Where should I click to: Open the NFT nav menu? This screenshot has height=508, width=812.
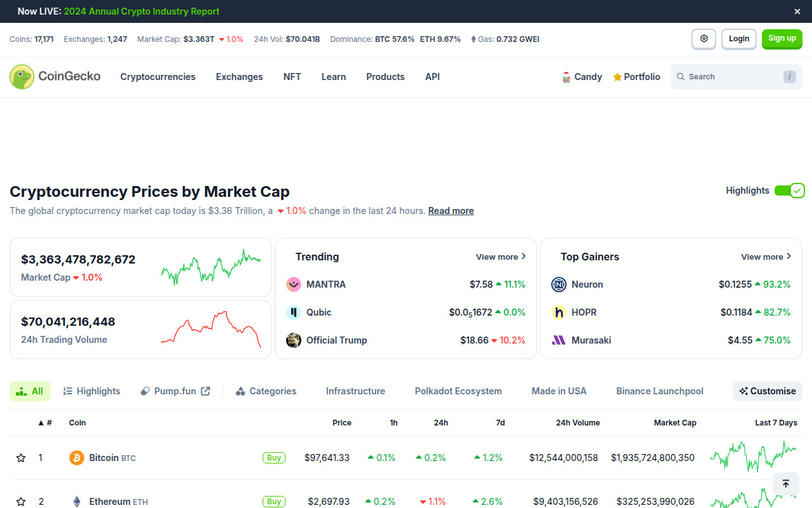click(292, 77)
